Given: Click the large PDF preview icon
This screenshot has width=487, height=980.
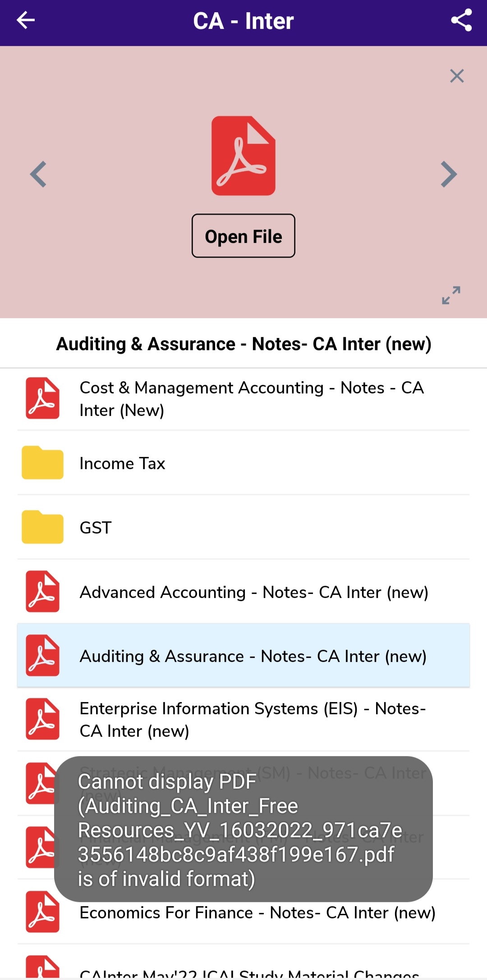Looking at the screenshot, I should point(243,156).
